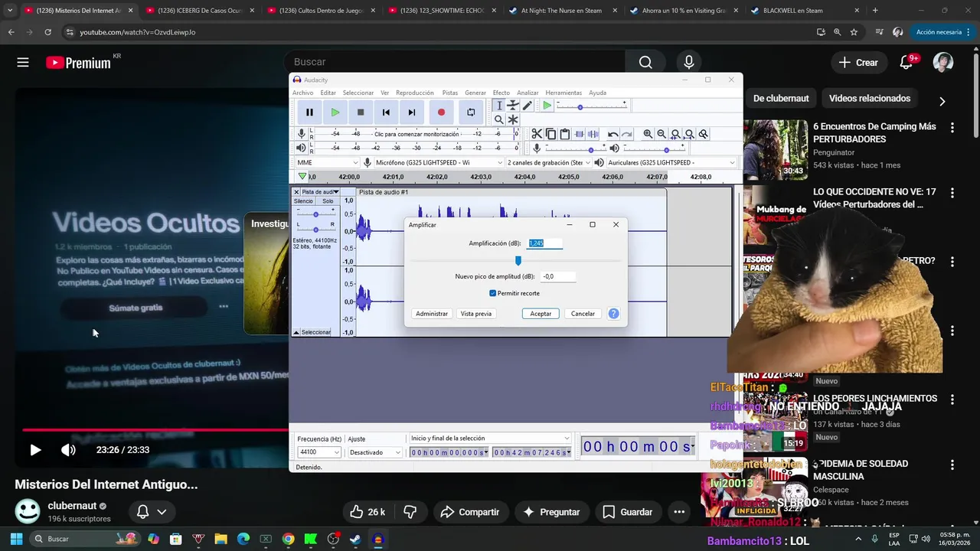Select the Draw pencil tool in Audacity
Viewport: 980px width, 551px height.
point(528,106)
